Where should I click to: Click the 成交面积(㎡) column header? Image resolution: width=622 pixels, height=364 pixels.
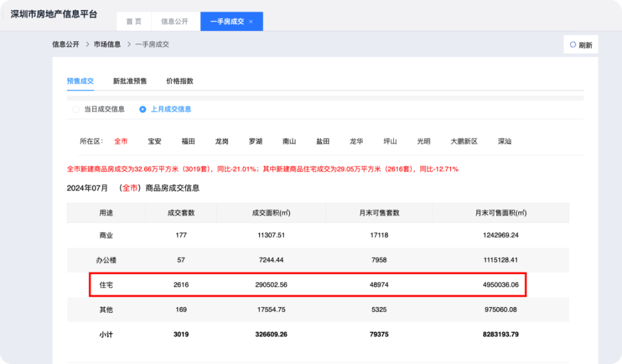tap(271, 213)
